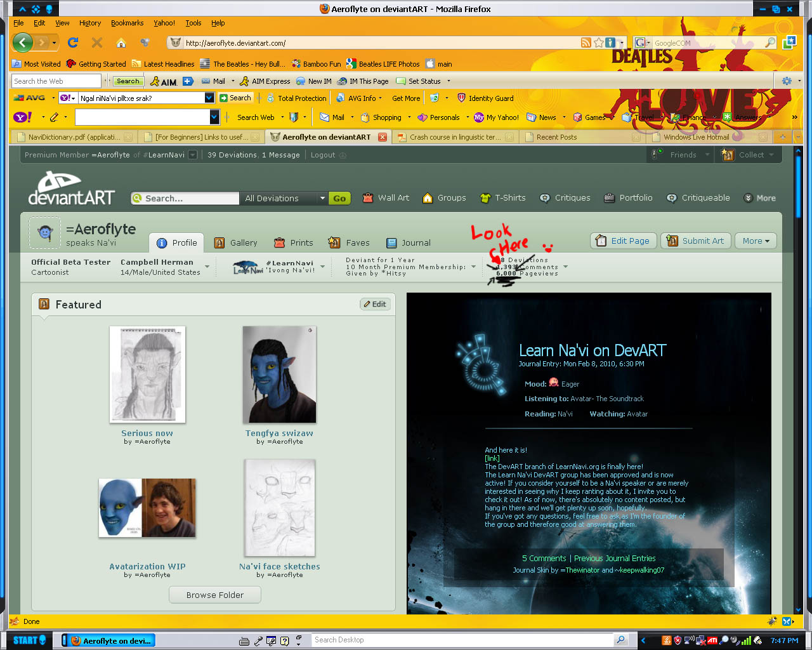Open the Journal profile tab
Screen dimensions: 812x650
coord(408,243)
